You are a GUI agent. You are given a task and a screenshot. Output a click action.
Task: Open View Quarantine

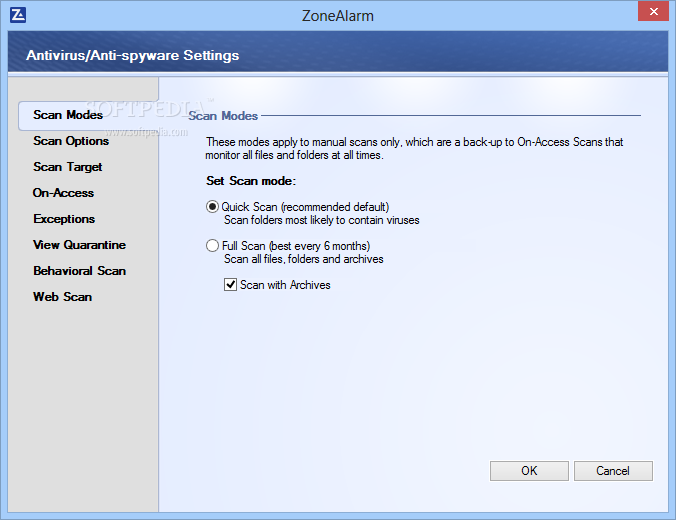(79, 245)
